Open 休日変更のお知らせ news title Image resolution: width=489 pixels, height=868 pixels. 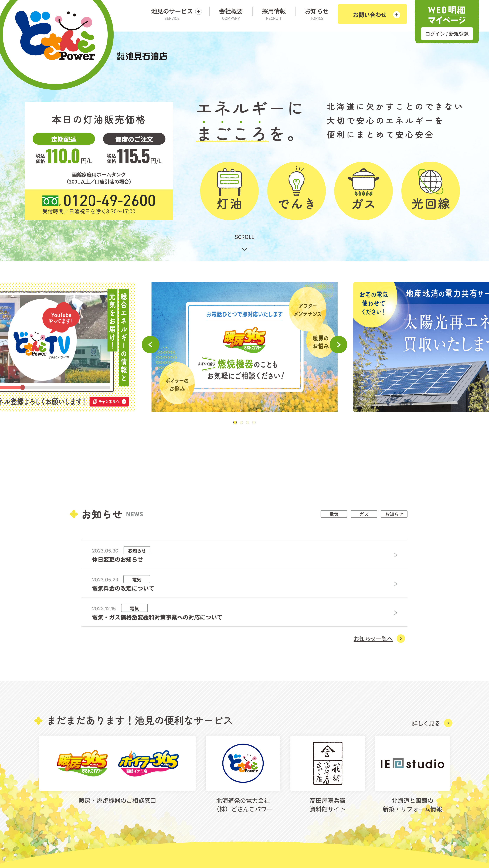(x=117, y=559)
